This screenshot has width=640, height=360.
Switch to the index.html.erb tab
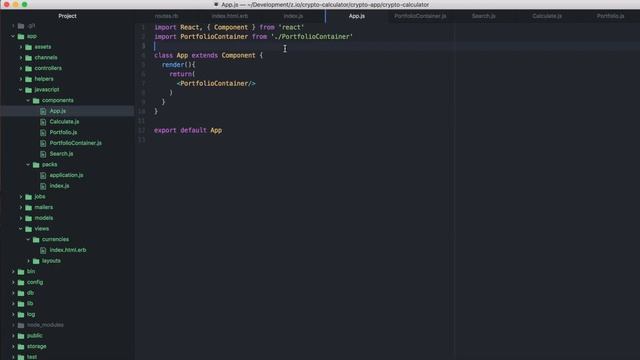pyautogui.click(x=230, y=16)
